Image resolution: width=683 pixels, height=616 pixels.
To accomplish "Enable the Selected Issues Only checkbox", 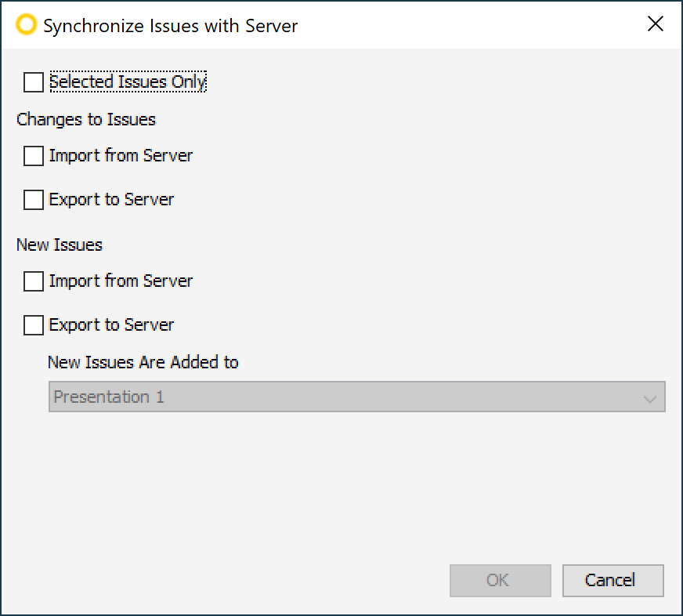I will point(34,82).
